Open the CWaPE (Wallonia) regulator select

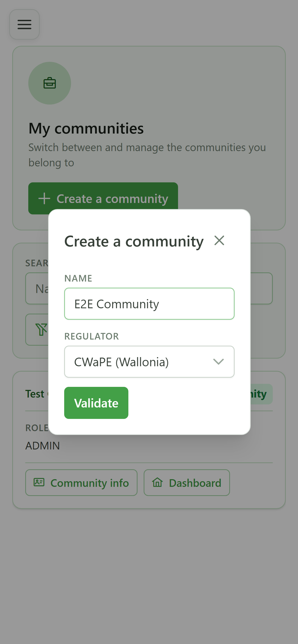[x=149, y=362]
